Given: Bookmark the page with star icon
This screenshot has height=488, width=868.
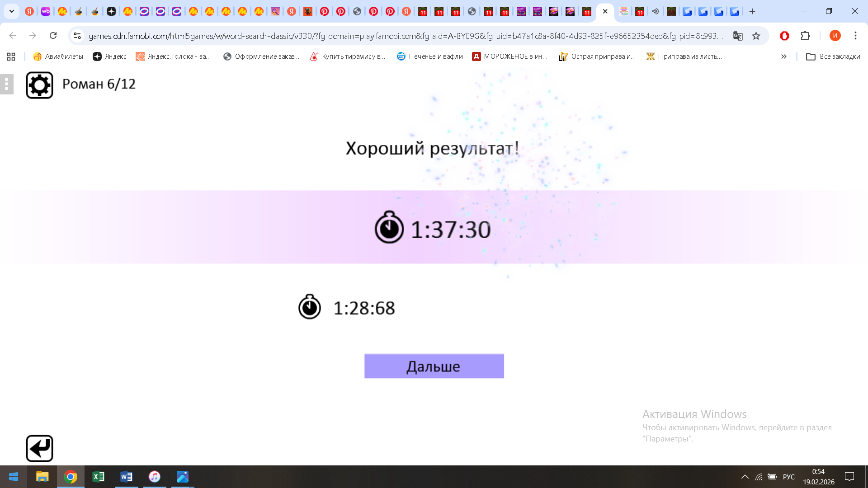Looking at the screenshot, I should tap(755, 36).
